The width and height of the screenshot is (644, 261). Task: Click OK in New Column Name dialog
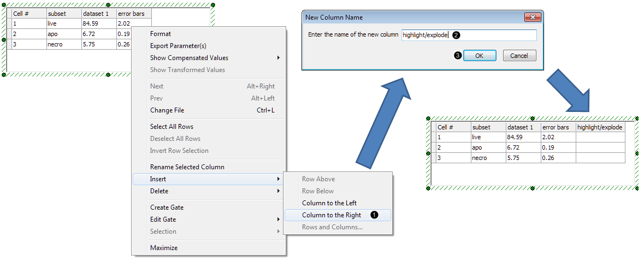coord(479,56)
